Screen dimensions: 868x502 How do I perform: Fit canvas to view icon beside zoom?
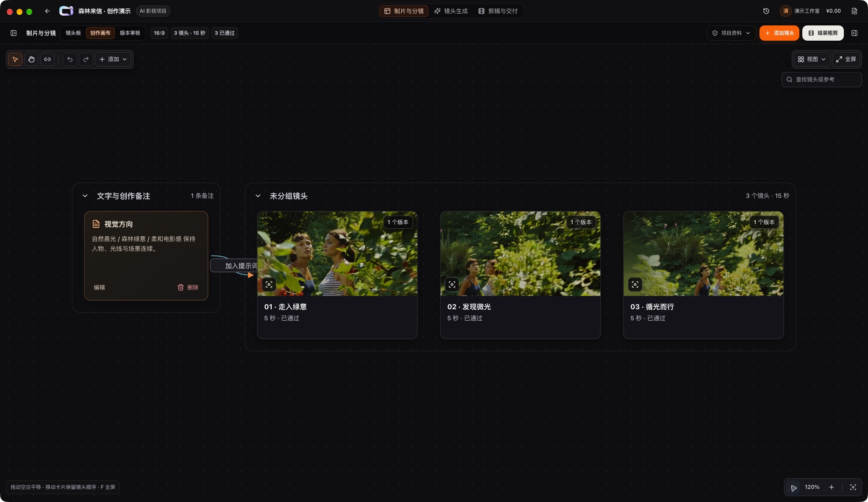(x=853, y=487)
